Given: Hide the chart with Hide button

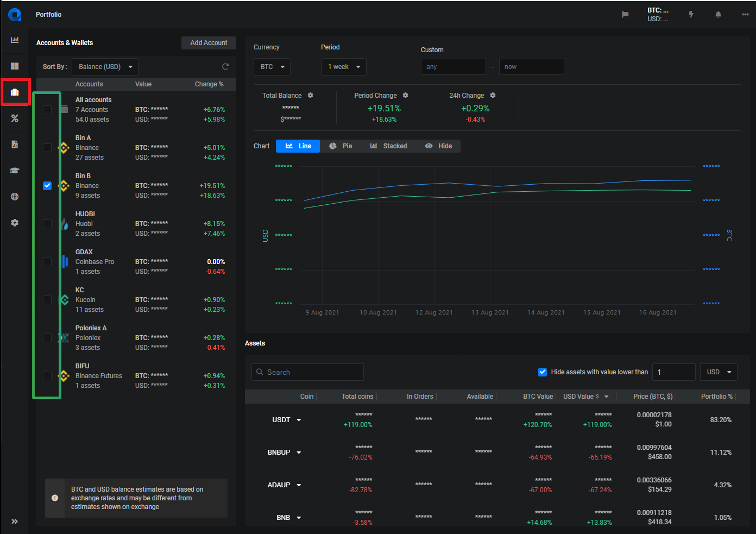Looking at the screenshot, I should 438,146.
